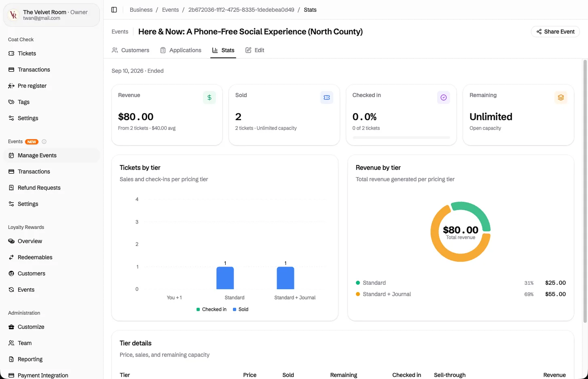Click the Tier details heading
This screenshot has width=588, height=379.
tap(135, 343)
